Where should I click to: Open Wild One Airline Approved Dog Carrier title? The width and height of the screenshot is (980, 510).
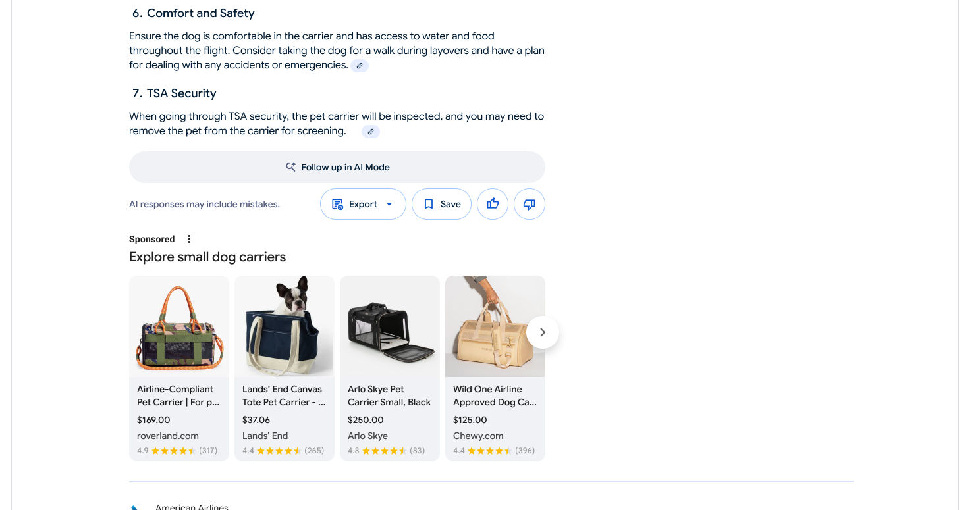(x=495, y=395)
